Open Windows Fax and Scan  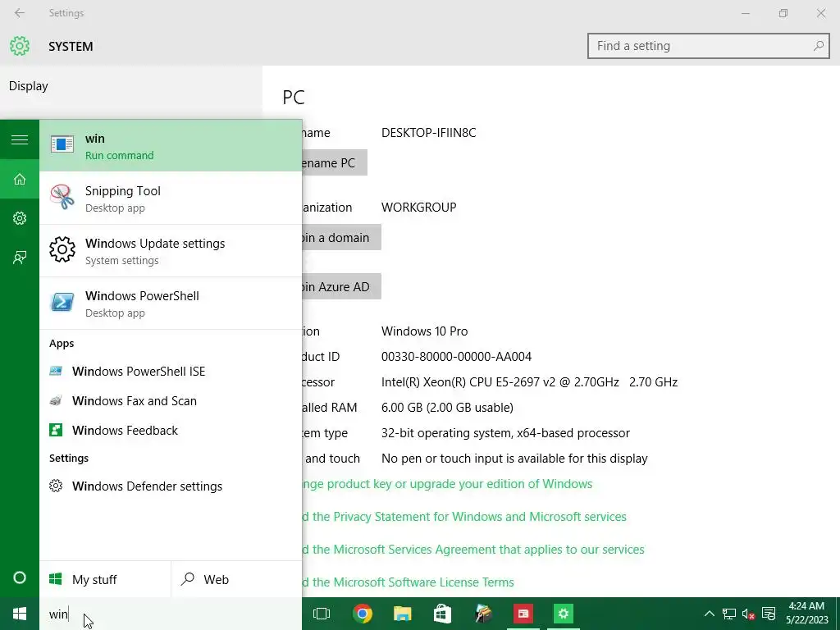coord(171,400)
